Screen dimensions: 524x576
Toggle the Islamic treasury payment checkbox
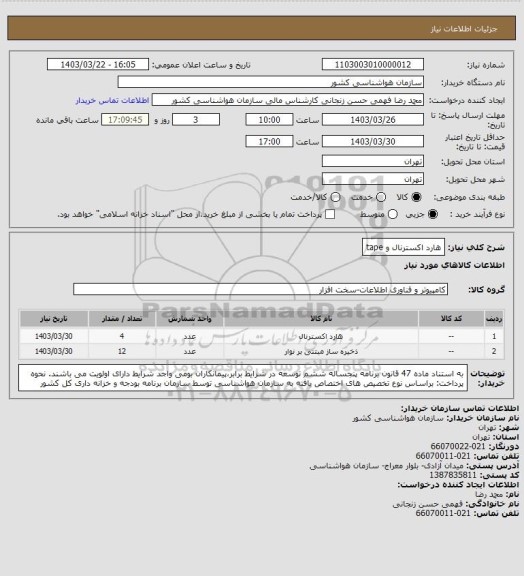[330, 214]
